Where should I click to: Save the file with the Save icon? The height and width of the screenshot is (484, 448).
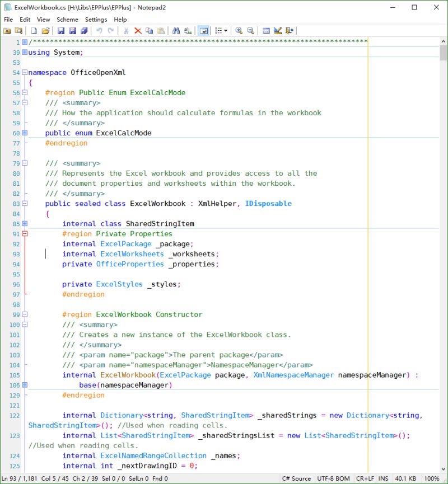tap(60, 31)
